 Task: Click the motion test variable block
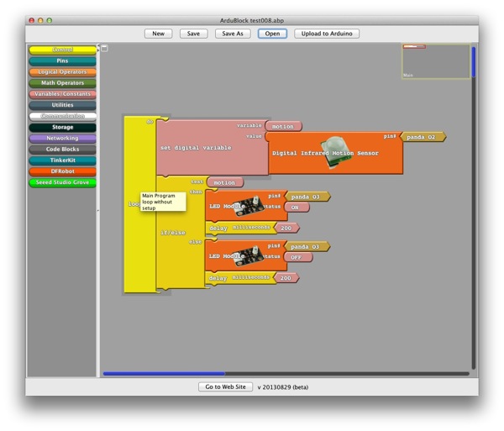(x=224, y=182)
